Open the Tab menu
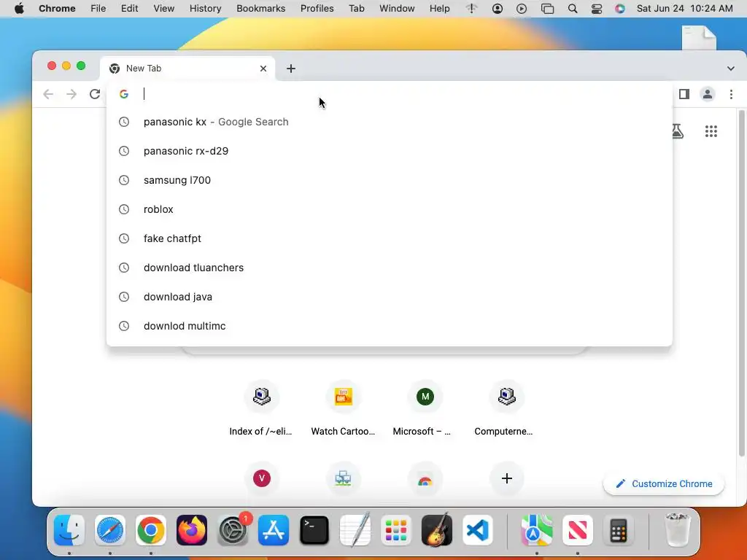This screenshot has width=747, height=560. pos(356,9)
